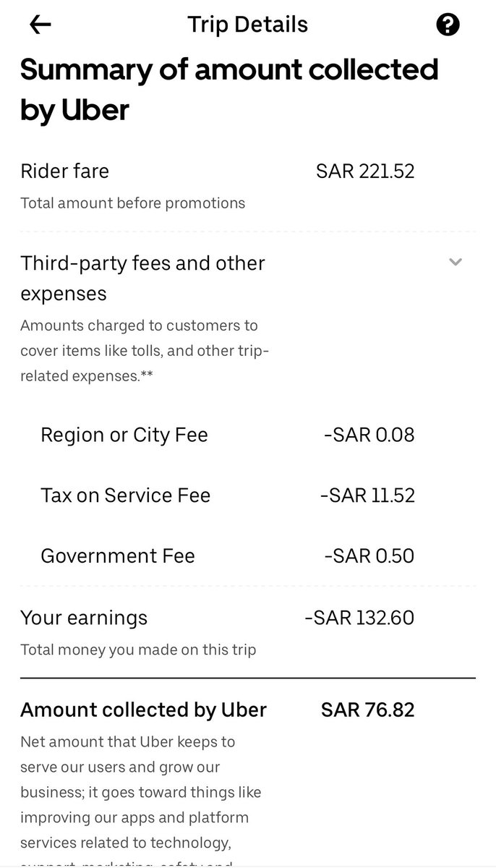Collapse Third-party fees chevron

click(455, 262)
